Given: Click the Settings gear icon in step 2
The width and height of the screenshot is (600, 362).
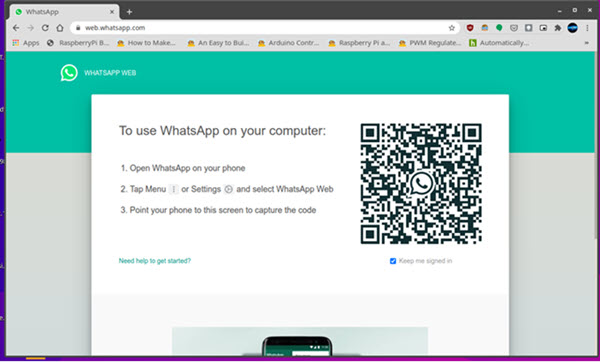Looking at the screenshot, I should point(228,189).
